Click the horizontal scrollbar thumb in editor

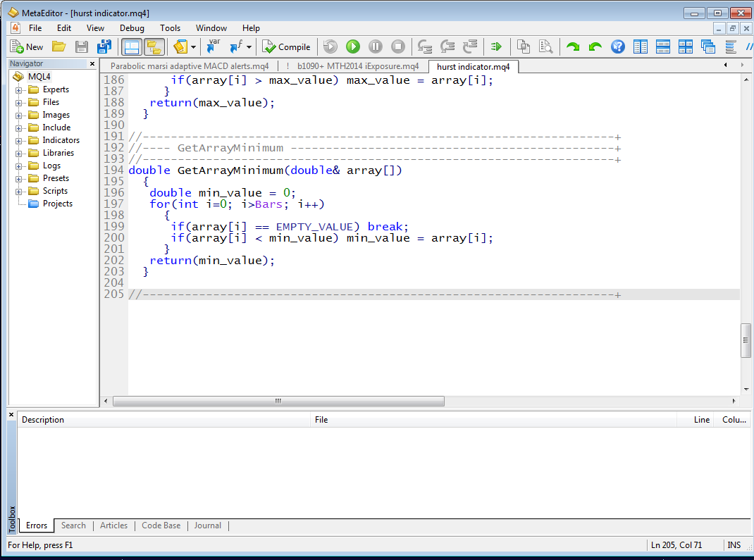click(x=278, y=401)
